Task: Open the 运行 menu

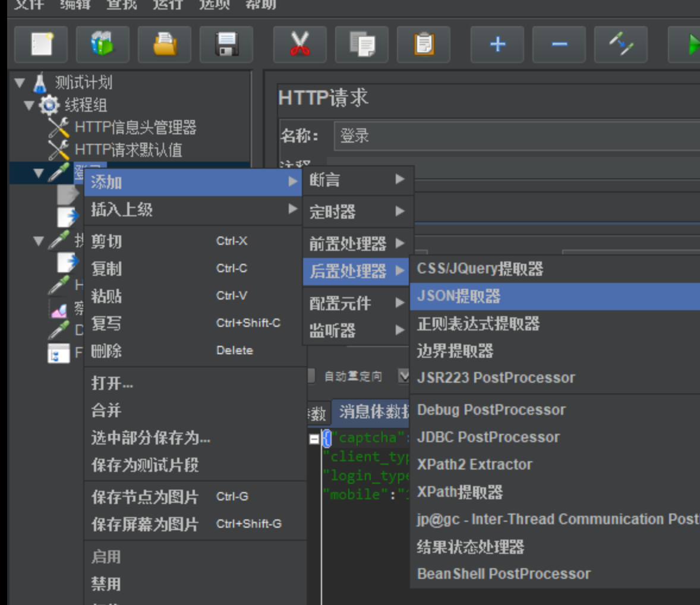Action: (168, 5)
